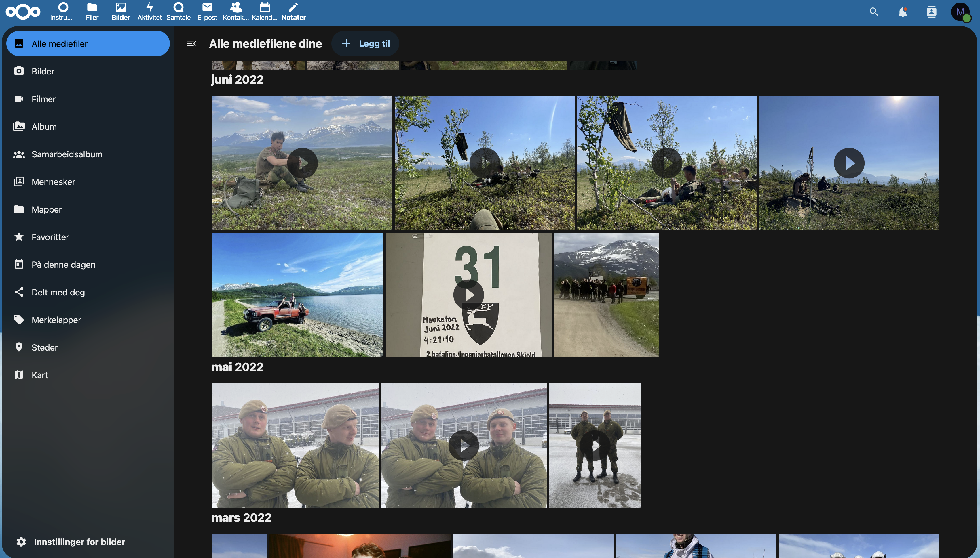Open the Kart view

click(39, 375)
